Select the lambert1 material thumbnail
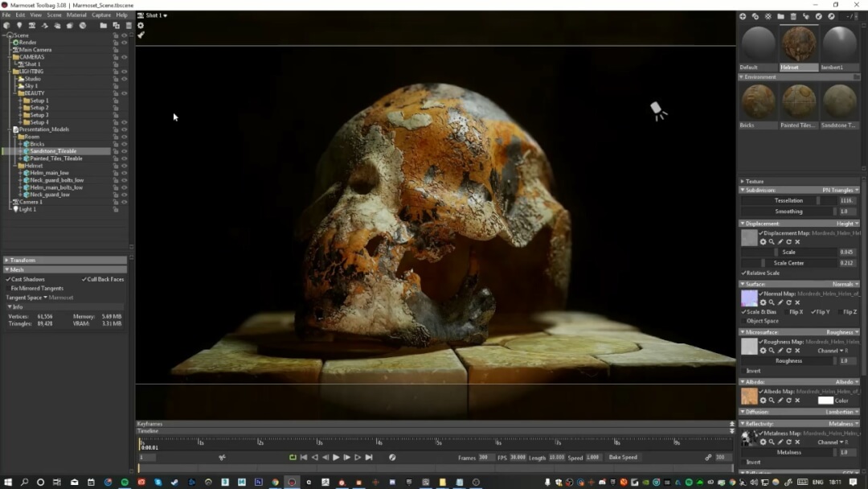The width and height of the screenshot is (868, 489). coord(839,44)
